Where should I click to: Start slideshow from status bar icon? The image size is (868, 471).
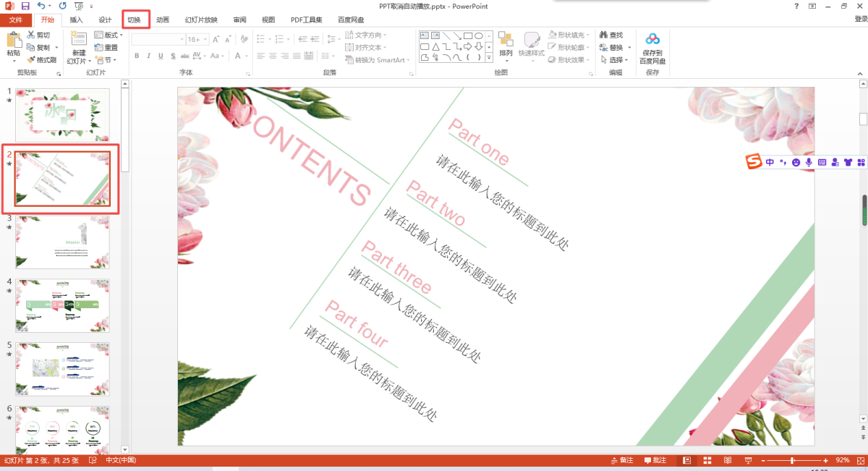[x=749, y=461]
